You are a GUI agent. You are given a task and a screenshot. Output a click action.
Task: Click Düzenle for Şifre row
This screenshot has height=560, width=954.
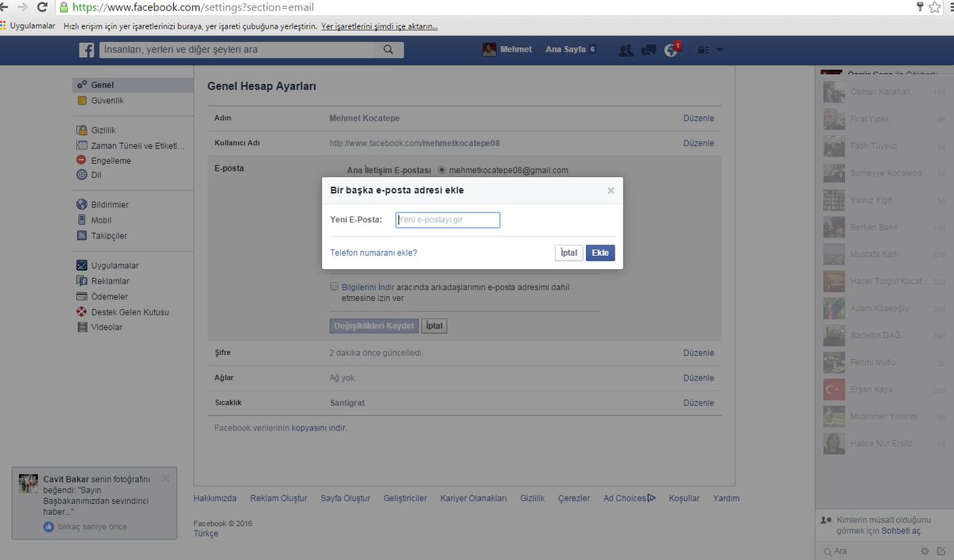click(x=699, y=353)
